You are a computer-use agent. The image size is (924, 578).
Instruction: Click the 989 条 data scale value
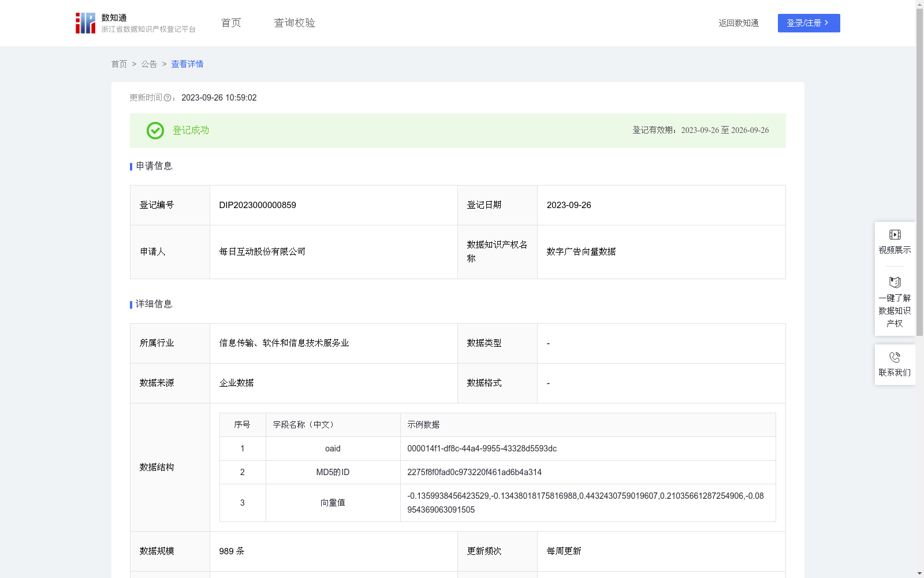click(x=232, y=551)
